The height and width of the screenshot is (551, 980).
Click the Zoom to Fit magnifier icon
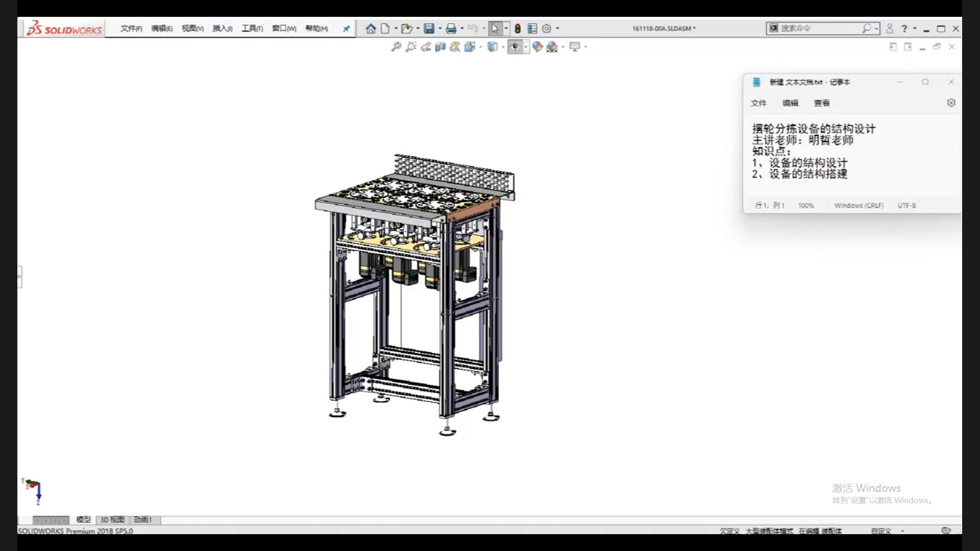(396, 47)
